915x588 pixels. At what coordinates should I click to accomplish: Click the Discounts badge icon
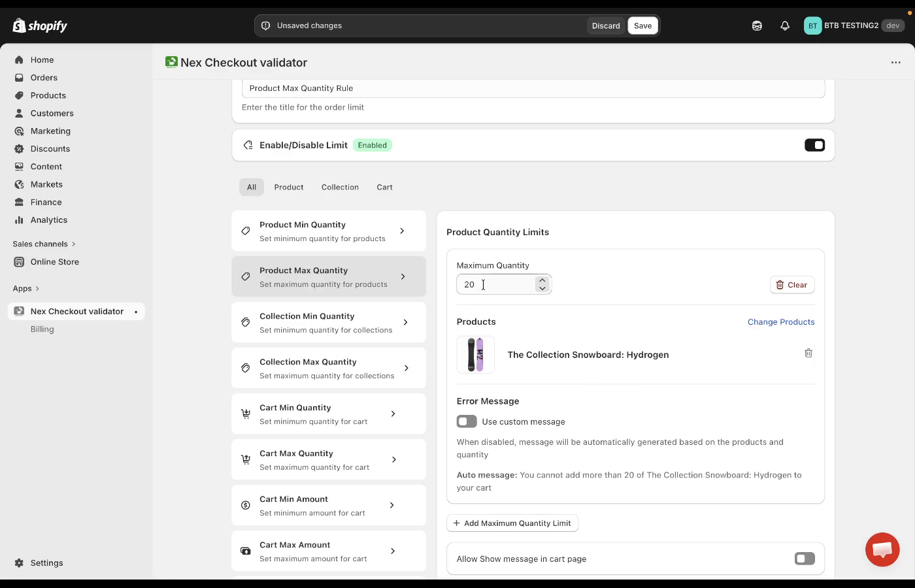[19, 148]
